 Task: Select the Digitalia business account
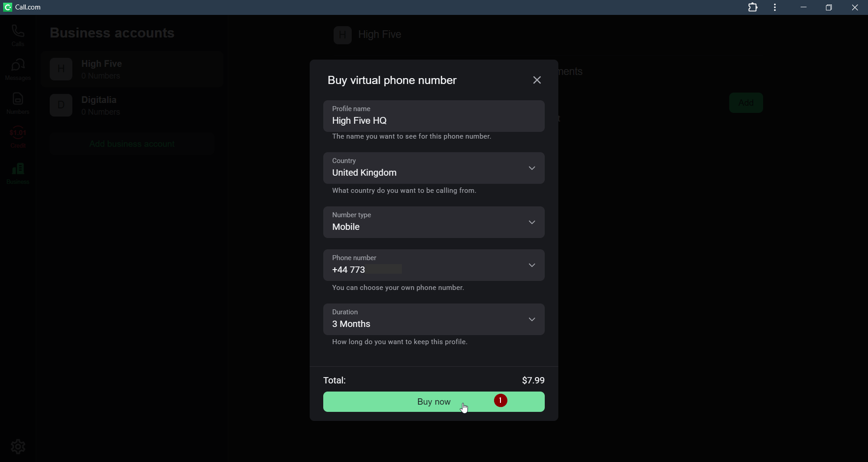tap(132, 106)
